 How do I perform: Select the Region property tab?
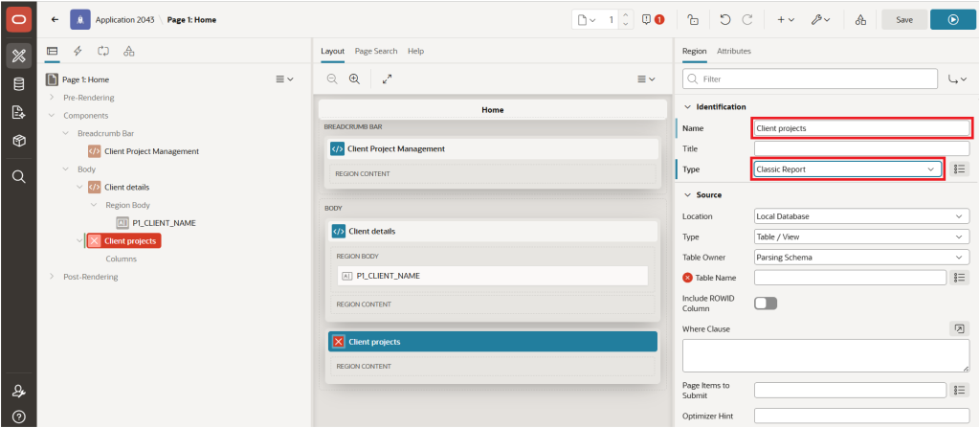[x=694, y=52]
